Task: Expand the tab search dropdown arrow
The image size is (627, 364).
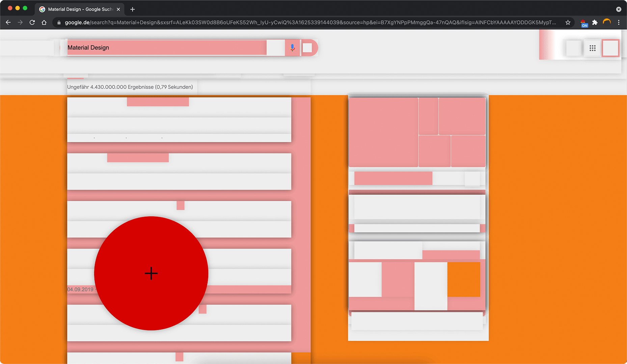Action: click(619, 9)
